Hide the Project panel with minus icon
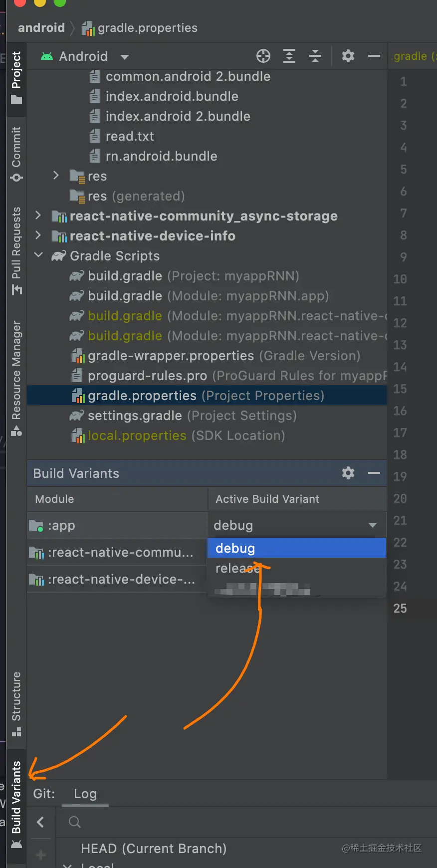The width and height of the screenshot is (437, 868). tap(374, 56)
